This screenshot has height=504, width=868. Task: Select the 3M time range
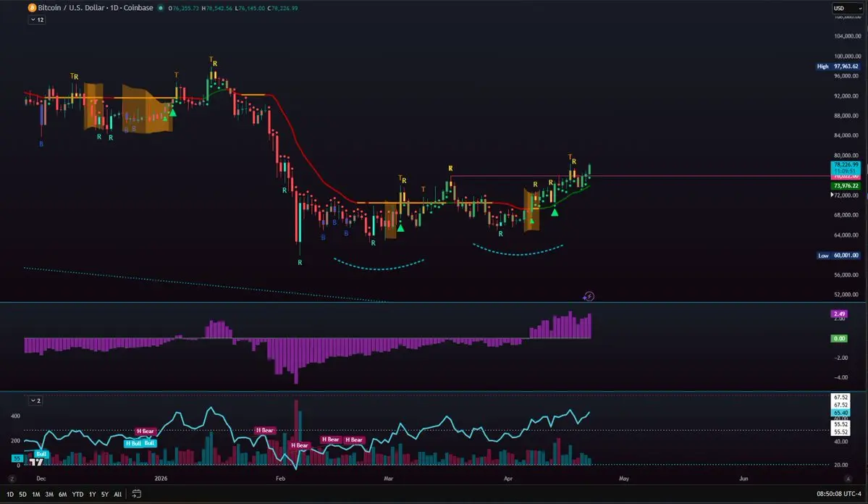49,494
